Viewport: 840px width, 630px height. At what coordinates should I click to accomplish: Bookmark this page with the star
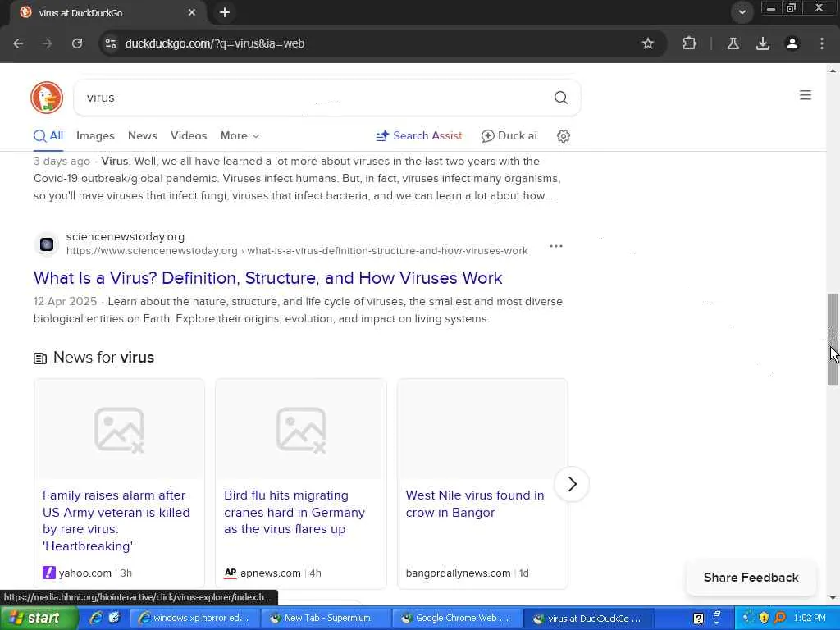click(648, 43)
